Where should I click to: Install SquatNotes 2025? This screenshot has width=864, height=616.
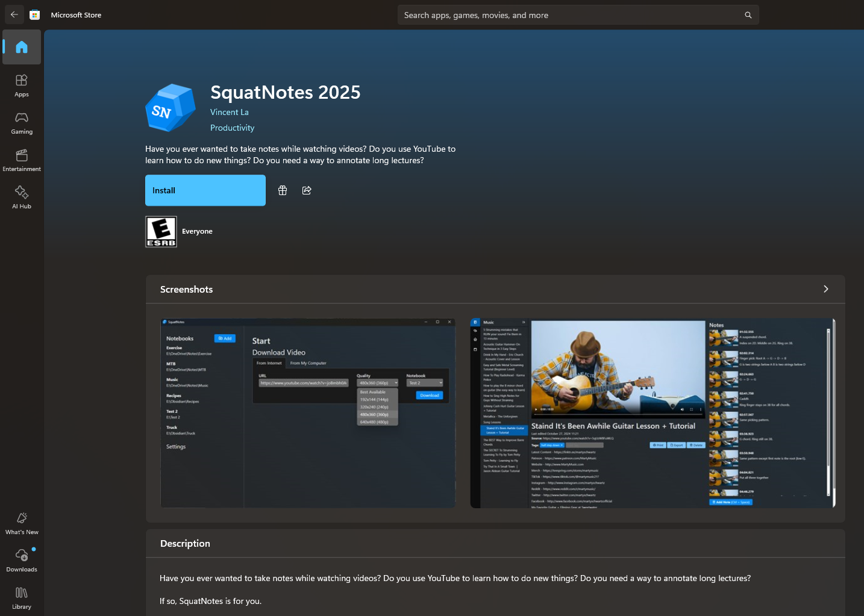coord(205,190)
